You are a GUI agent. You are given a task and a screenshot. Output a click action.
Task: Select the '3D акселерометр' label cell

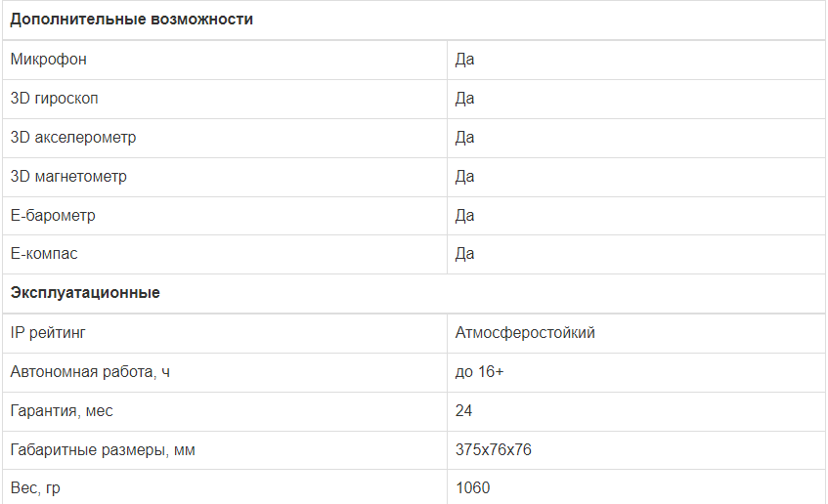click(x=73, y=138)
